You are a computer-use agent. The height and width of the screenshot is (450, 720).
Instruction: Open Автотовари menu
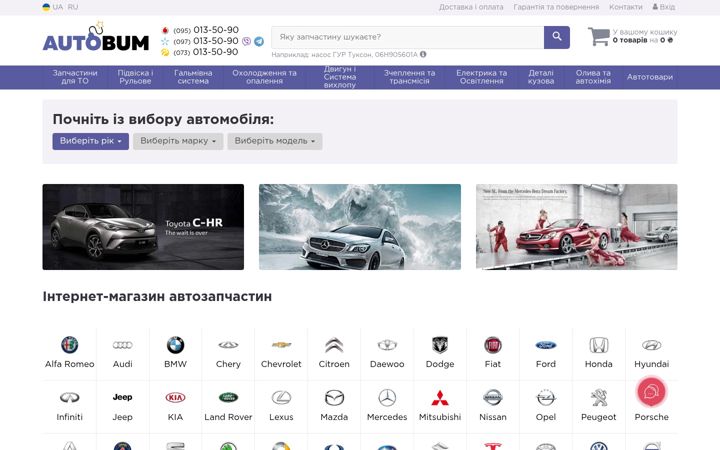[650, 77]
